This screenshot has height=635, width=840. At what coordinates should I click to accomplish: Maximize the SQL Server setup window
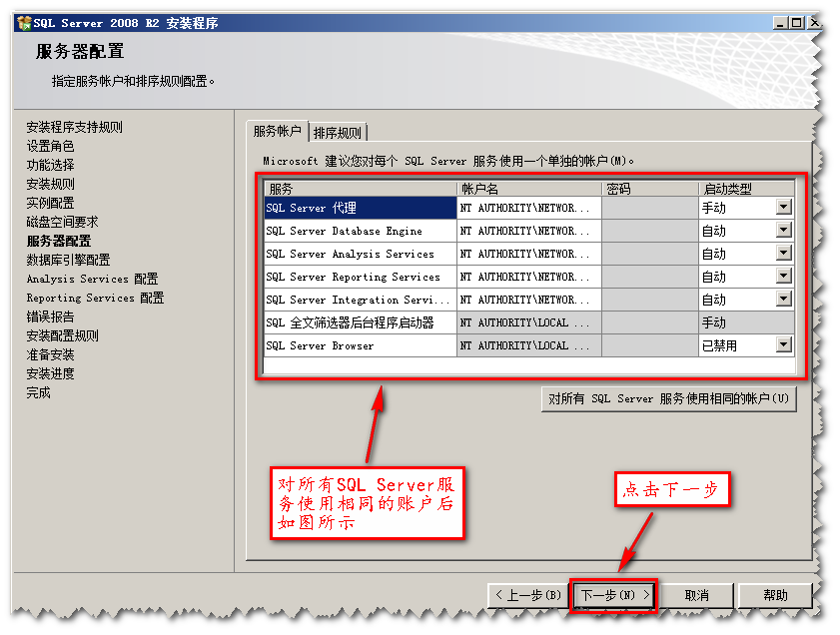pos(797,23)
